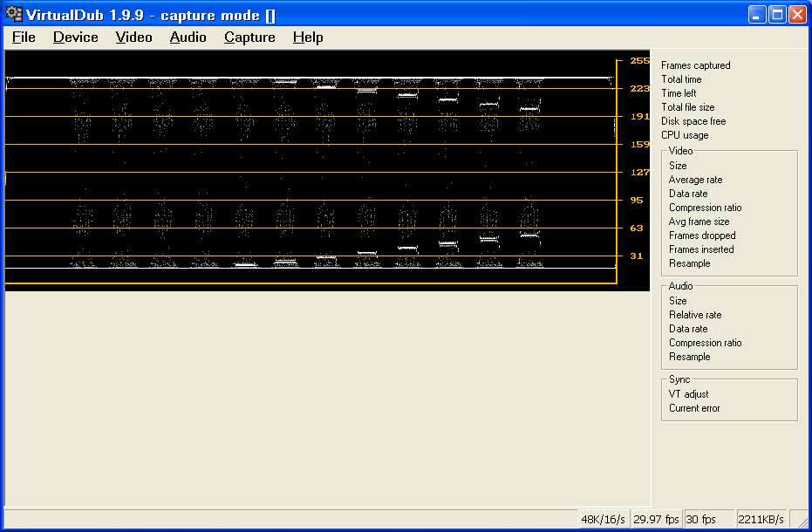Click inside the video waveform display
This screenshot has height=532, width=812.
[x=310, y=170]
